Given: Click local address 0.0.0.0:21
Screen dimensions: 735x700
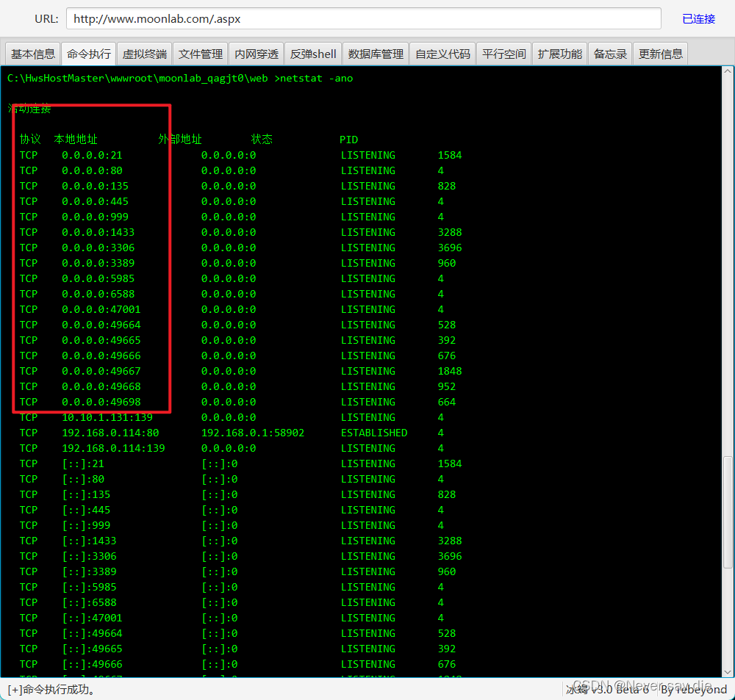Looking at the screenshot, I should [x=92, y=155].
